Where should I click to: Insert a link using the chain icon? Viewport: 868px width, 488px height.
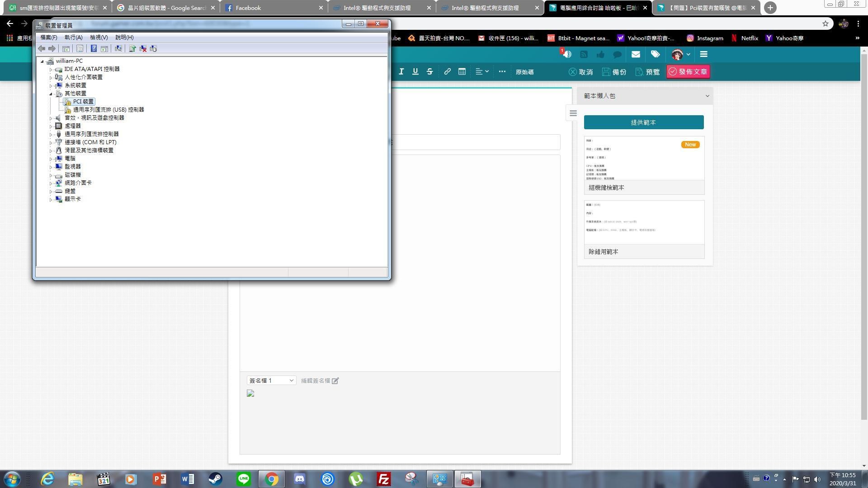coord(447,71)
